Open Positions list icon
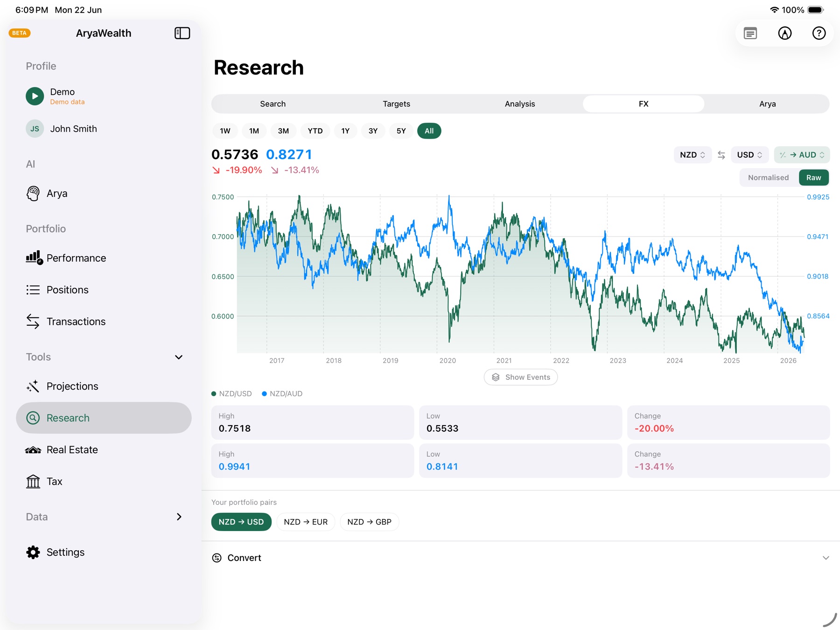 click(x=33, y=290)
